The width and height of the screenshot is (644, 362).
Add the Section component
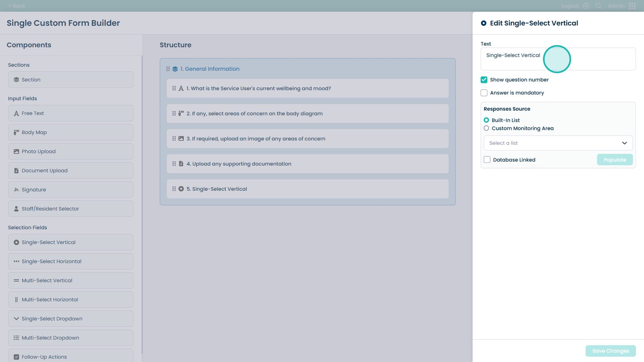(71, 80)
